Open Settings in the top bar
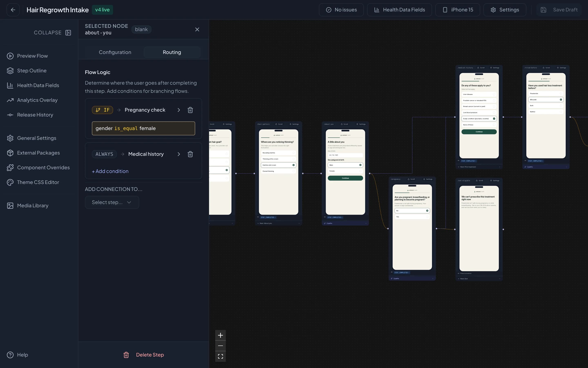The image size is (588, 368). [x=505, y=10]
